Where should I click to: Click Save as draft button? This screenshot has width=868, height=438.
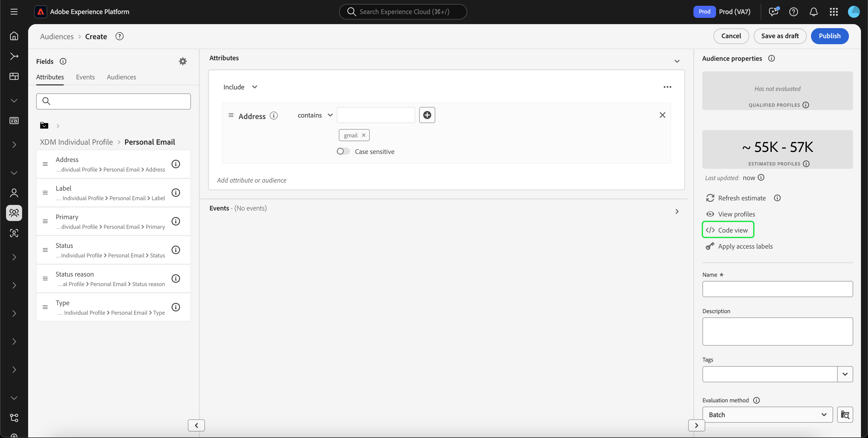(780, 36)
